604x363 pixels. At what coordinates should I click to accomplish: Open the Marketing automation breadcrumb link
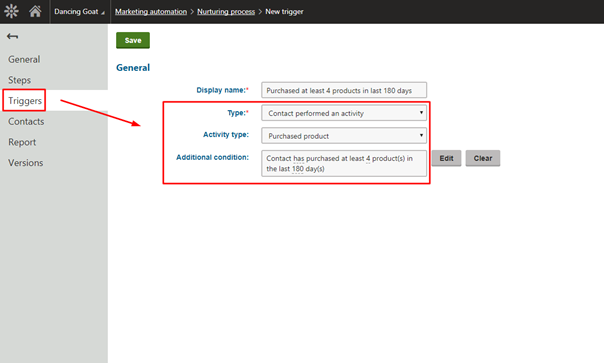click(x=151, y=12)
